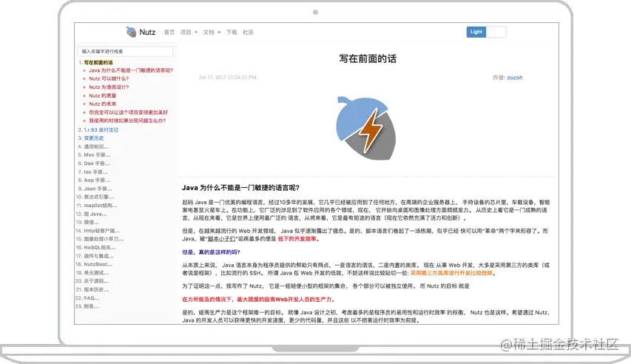Expand Http轻客户端... sidebar section
This screenshot has width=631, height=364.
coord(102,231)
